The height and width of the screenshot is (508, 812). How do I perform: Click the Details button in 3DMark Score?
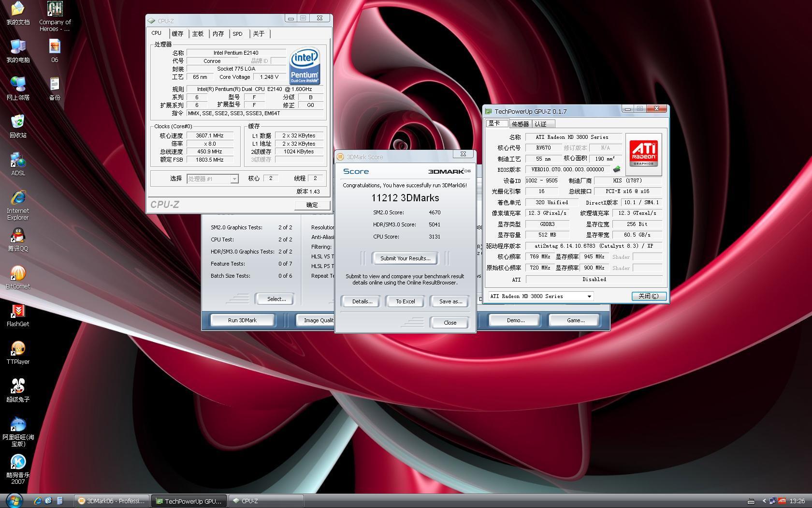point(362,301)
